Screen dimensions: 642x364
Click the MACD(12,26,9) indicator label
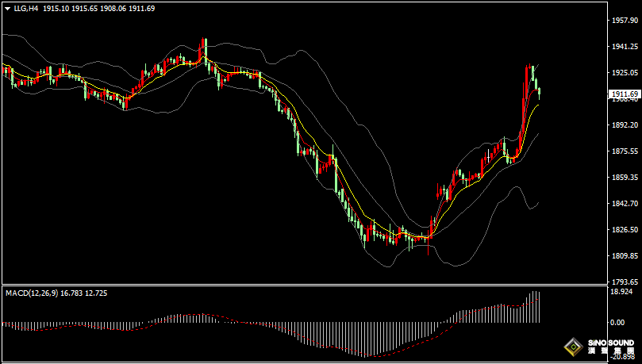click(31, 293)
